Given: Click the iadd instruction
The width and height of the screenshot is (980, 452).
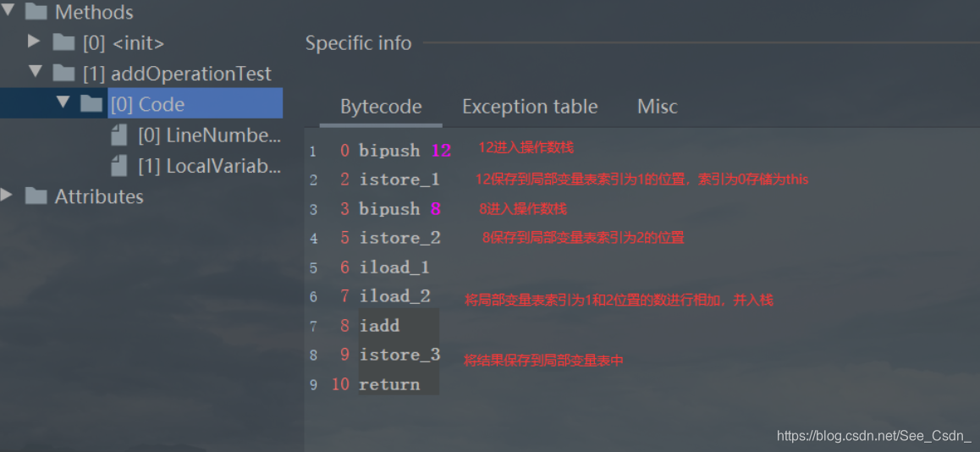Looking at the screenshot, I should (x=379, y=326).
